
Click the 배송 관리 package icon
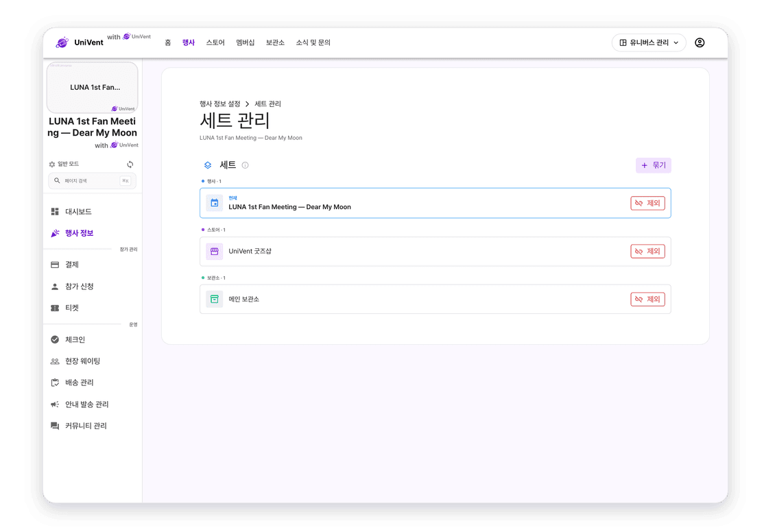point(55,383)
